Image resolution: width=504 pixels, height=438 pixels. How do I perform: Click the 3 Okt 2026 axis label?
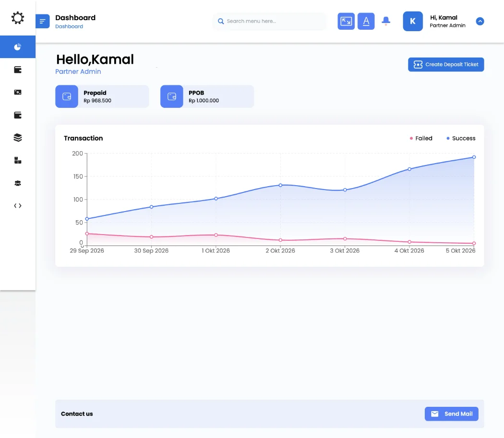pyautogui.click(x=345, y=250)
